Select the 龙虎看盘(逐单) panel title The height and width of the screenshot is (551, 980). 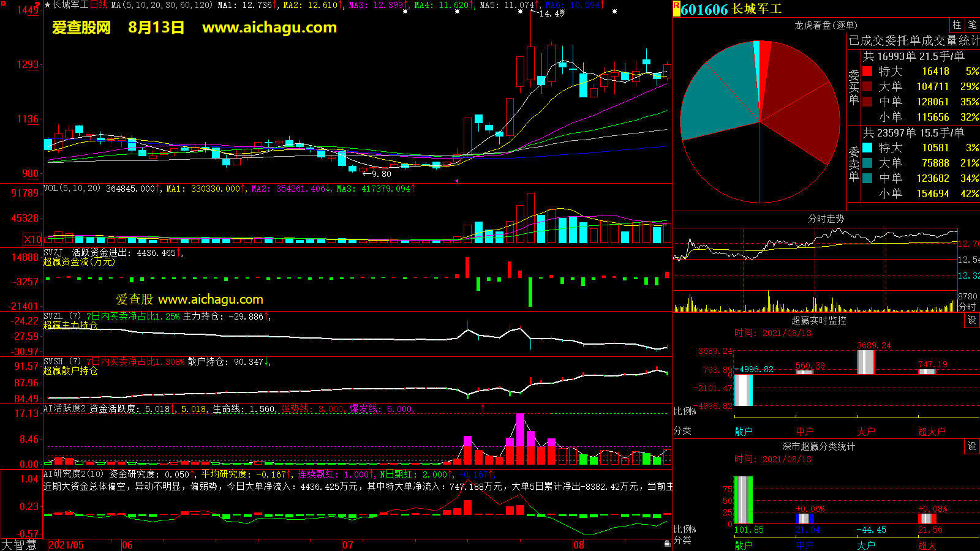[x=826, y=25]
